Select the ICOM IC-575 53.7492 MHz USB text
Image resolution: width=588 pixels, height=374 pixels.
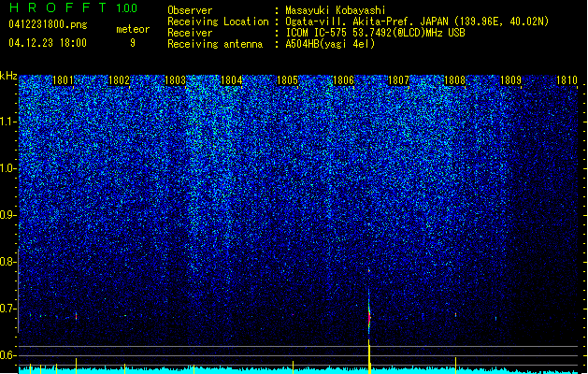[376, 33]
